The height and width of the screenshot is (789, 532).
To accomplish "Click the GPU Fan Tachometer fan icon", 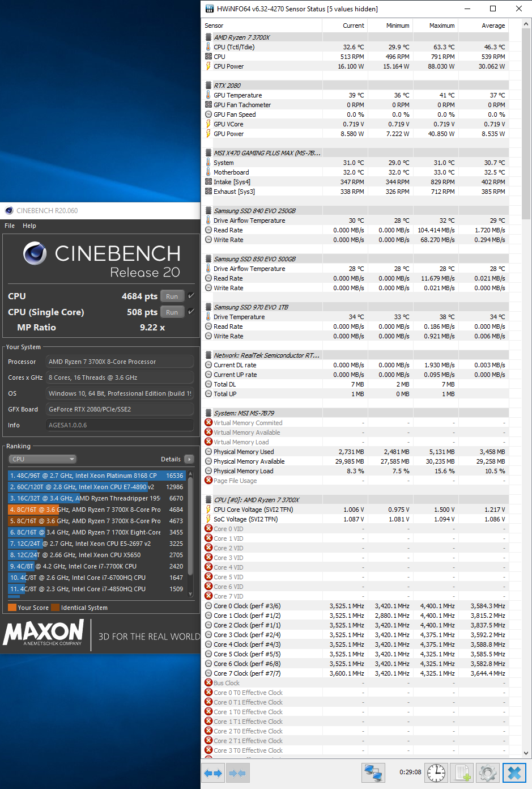I will point(208,105).
